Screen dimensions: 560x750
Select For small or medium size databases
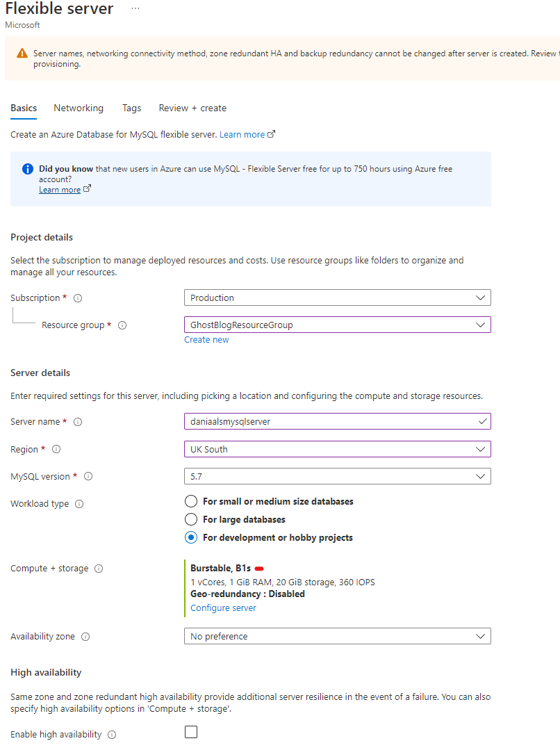click(x=191, y=501)
